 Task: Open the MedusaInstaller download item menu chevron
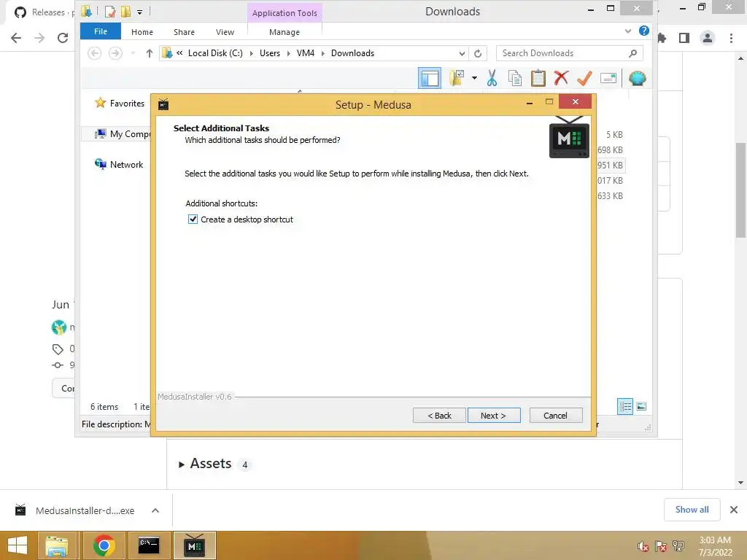(155, 510)
